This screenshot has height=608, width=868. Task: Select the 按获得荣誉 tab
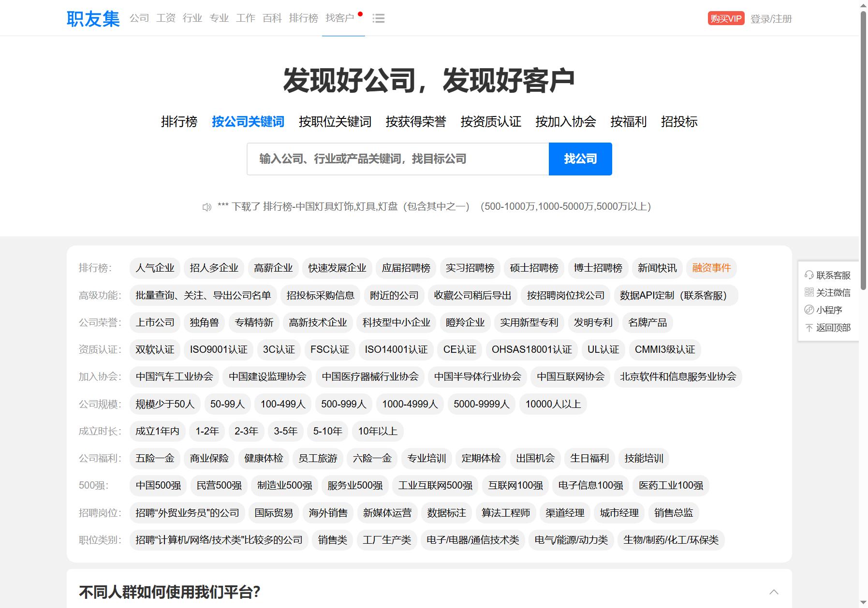[x=416, y=122]
